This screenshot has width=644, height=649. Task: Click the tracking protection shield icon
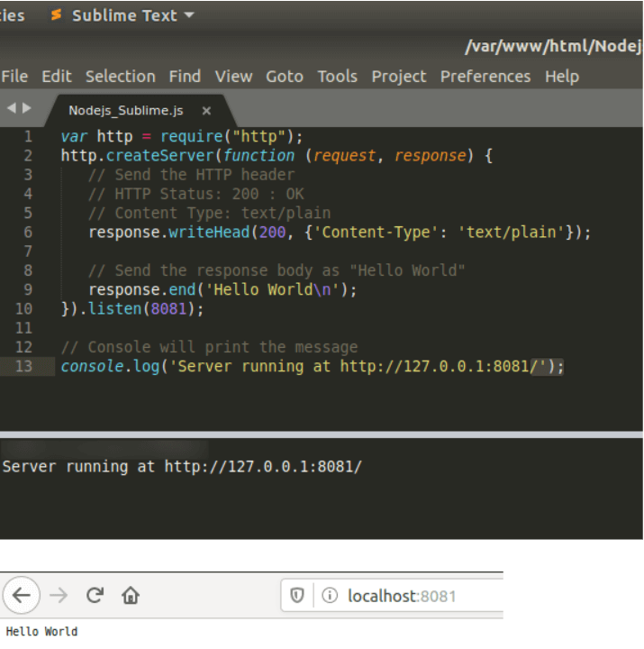click(297, 596)
